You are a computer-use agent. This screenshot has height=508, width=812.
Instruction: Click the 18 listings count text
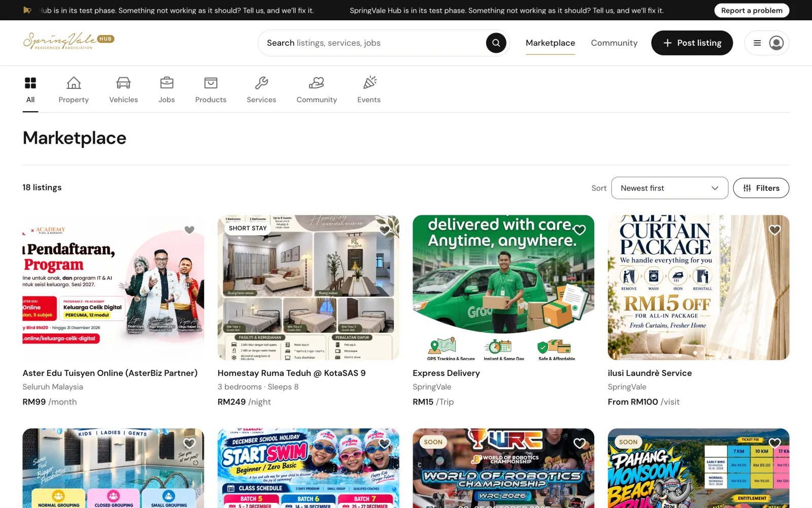42,187
